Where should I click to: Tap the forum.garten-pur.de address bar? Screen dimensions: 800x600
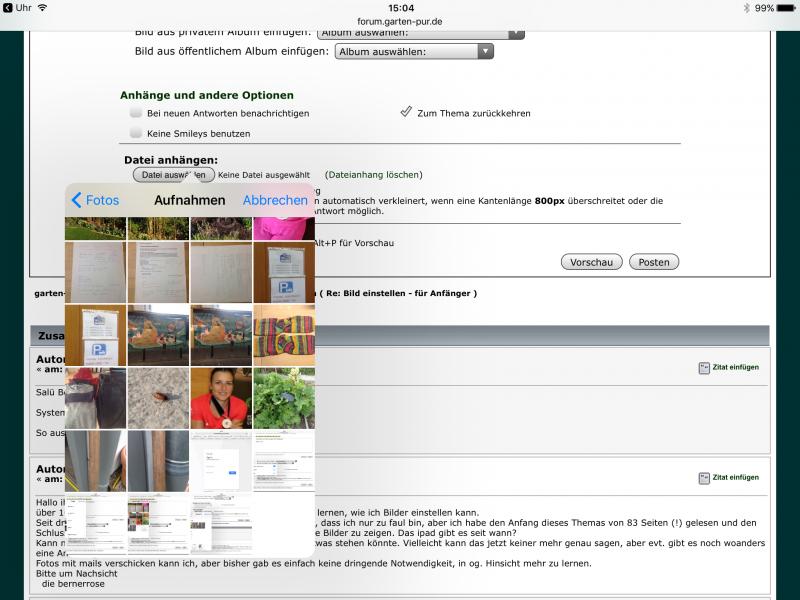point(400,21)
